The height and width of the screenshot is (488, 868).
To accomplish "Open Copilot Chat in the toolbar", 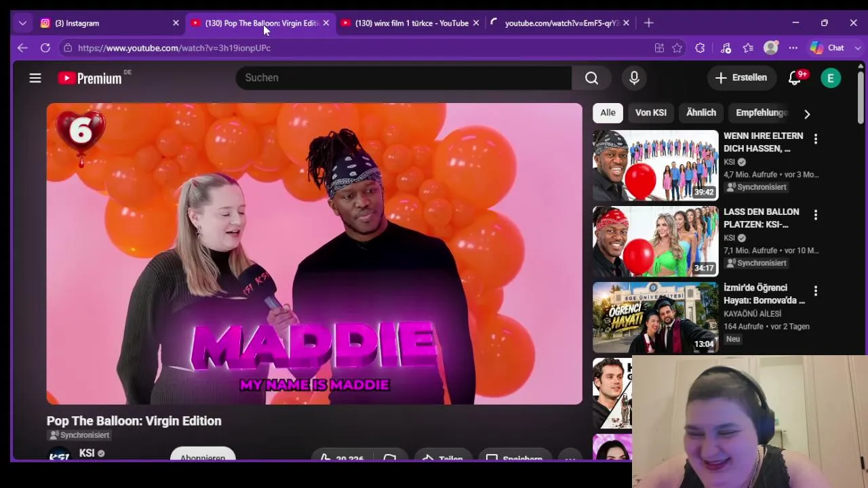I will coord(827,48).
